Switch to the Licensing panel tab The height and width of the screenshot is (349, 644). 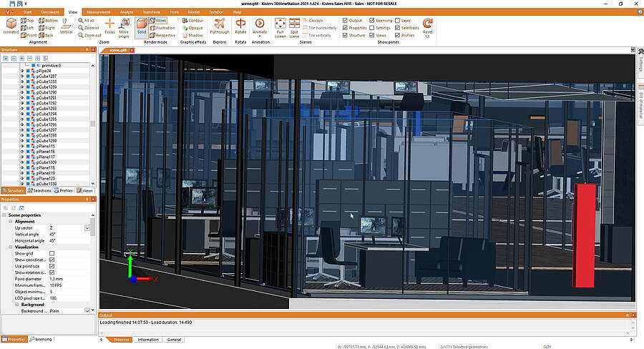point(41,340)
